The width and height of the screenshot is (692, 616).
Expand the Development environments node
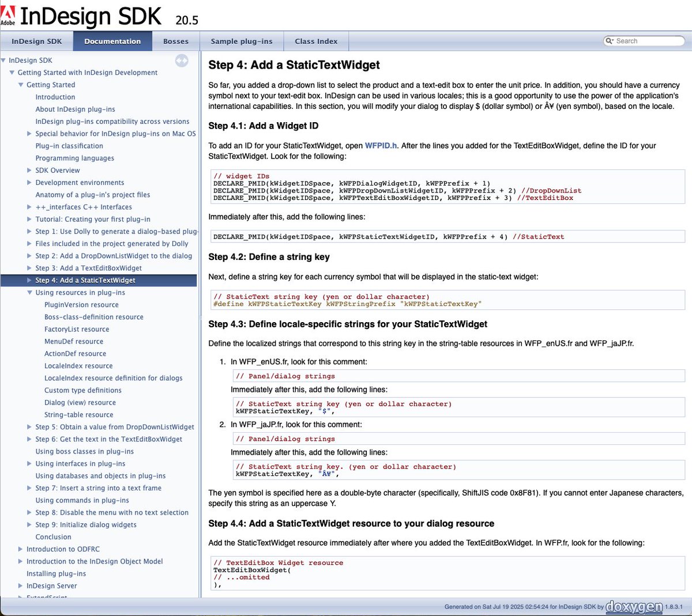[29, 183]
